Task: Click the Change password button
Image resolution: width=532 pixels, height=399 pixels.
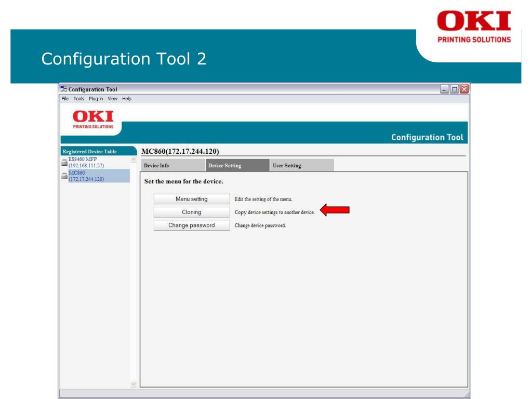Action: tap(192, 225)
